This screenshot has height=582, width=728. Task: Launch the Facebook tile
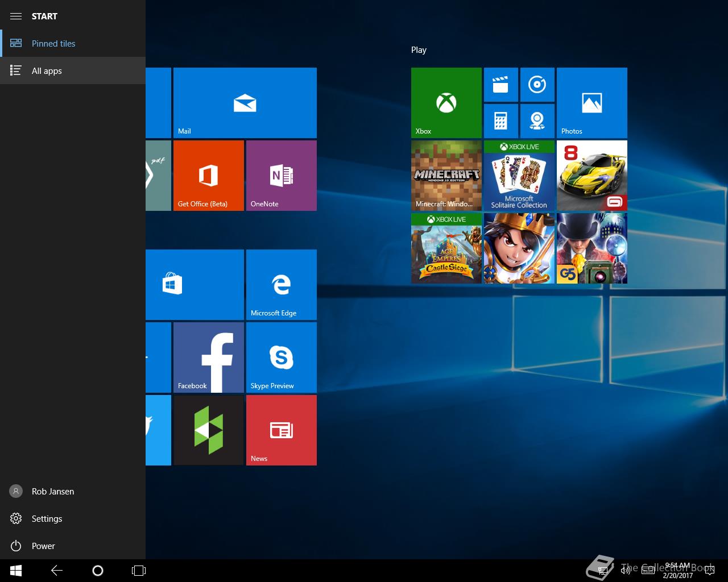click(x=208, y=357)
